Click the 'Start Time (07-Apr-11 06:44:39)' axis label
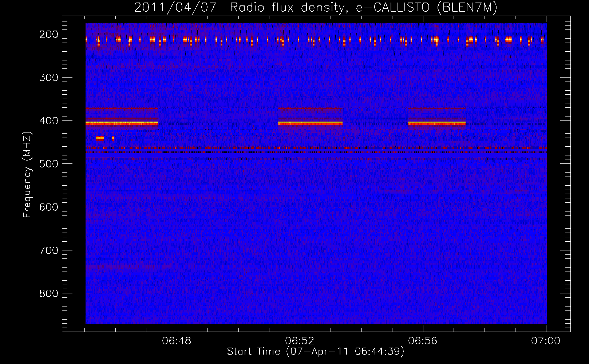 click(x=316, y=352)
